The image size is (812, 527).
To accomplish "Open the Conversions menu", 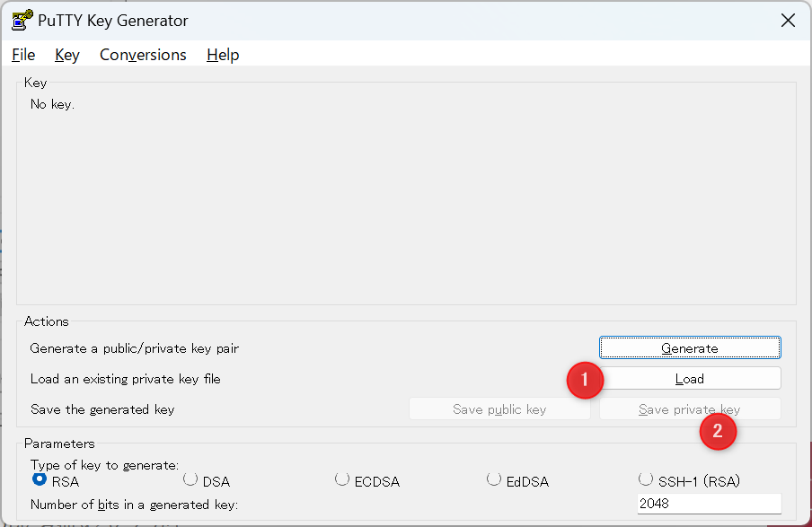I will coord(143,55).
